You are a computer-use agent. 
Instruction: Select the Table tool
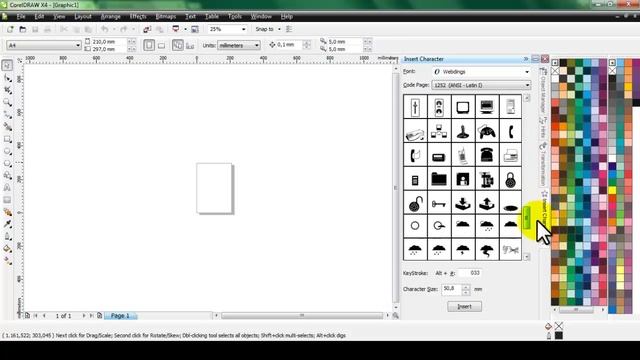pos(7,200)
